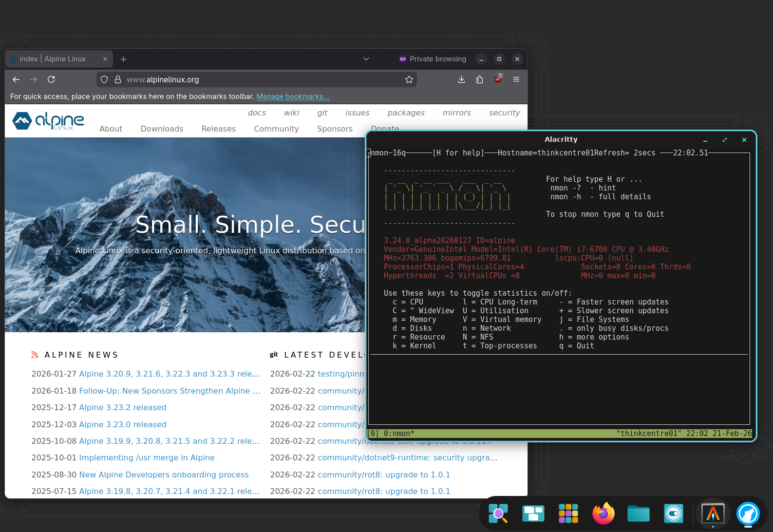773x532 pixels.
Task: Switch to the index Alpine Linux tab
Action: tap(54, 59)
